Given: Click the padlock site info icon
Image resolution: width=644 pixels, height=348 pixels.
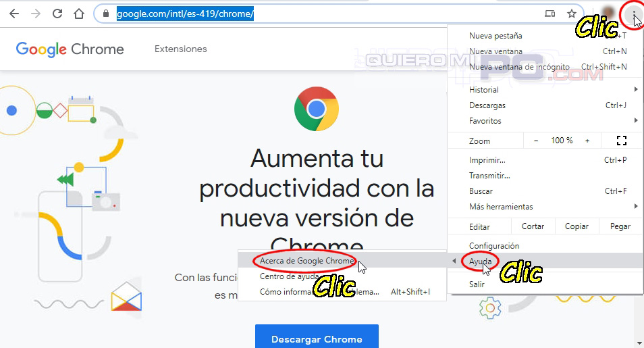Looking at the screenshot, I should 106,14.
